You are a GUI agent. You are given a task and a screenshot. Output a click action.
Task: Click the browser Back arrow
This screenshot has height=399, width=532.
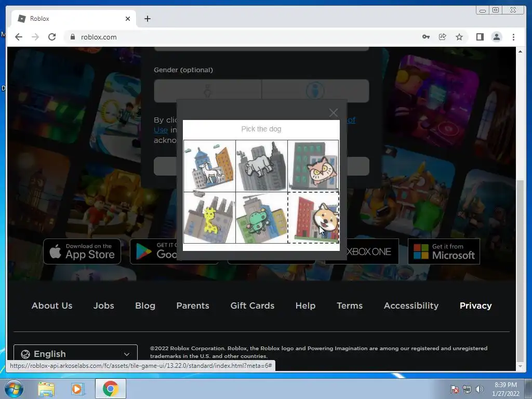click(x=19, y=37)
